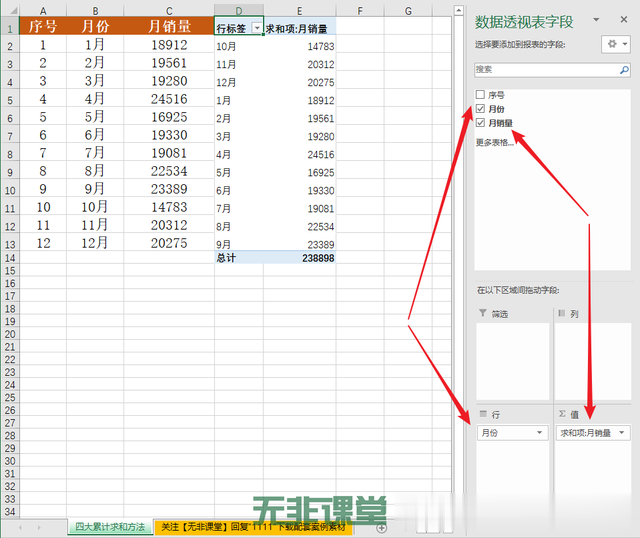
Task: Open the pivot fields settings gear menu
Action: [616, 44]
